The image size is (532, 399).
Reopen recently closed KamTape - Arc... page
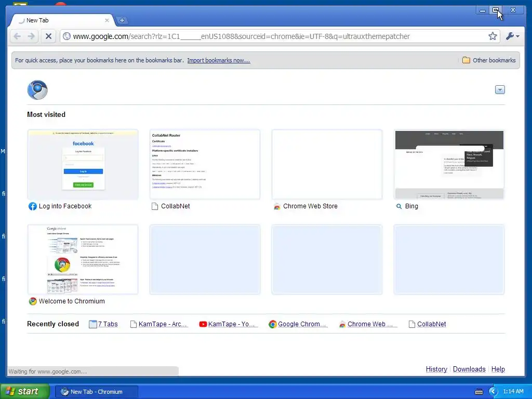(163, 324)
